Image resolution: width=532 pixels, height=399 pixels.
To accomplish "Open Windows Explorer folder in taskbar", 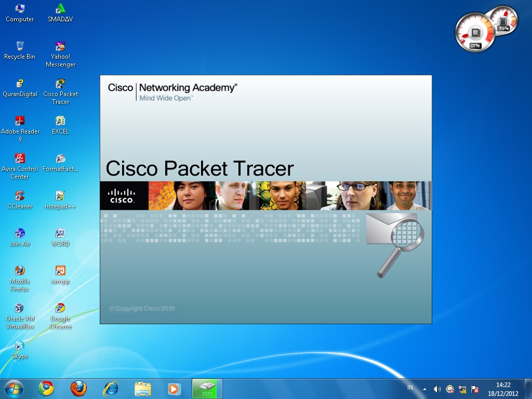I will tap(143, 389).
